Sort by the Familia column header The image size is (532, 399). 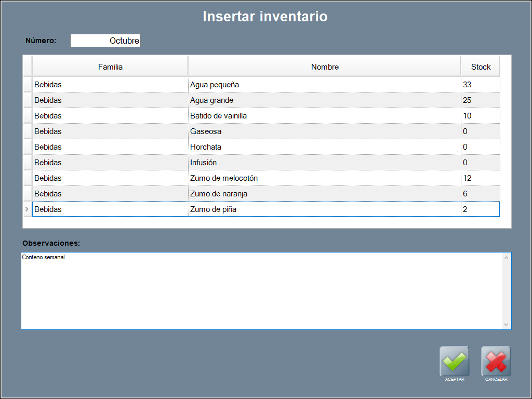[x=110, y=66]
